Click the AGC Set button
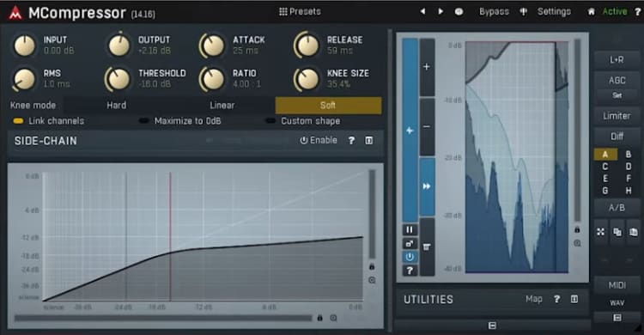The image size is (644, 335). (617, 95)
